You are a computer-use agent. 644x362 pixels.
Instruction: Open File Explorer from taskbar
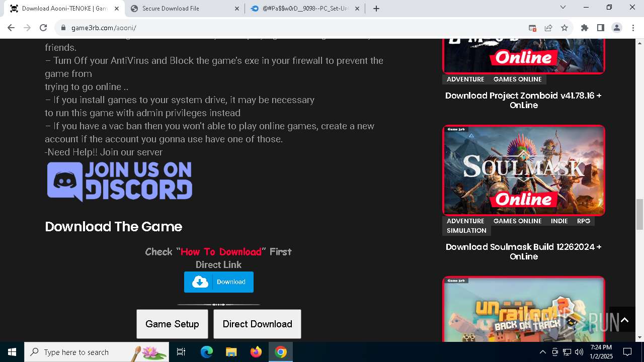tap(231, 352)
